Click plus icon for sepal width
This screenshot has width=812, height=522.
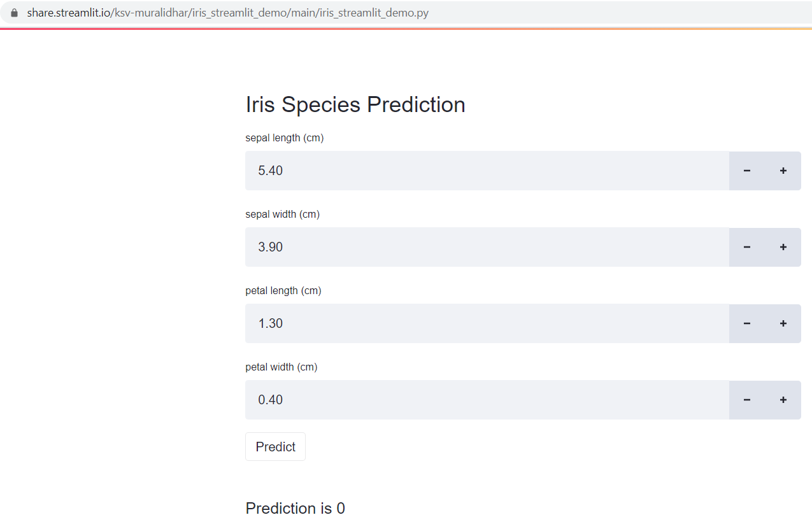[783, 247]
